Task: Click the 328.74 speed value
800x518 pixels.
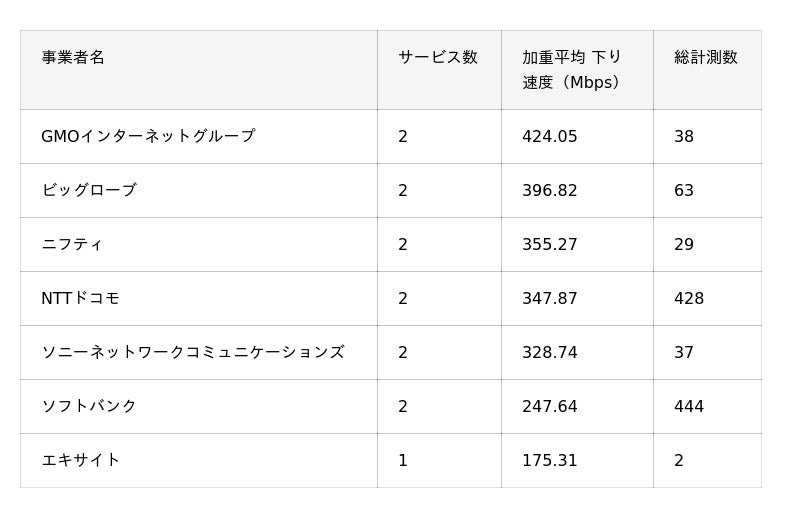Action: tap(549, 352)
